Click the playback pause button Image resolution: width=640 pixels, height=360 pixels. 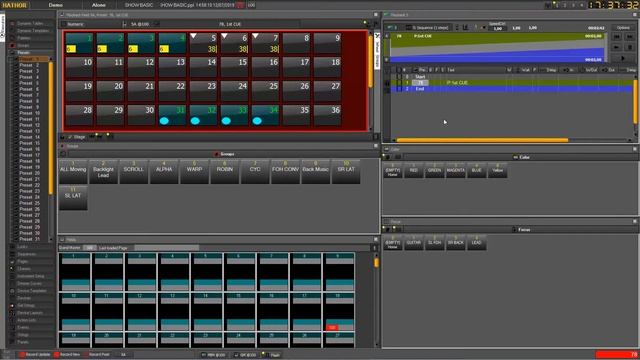click(629, 47)
